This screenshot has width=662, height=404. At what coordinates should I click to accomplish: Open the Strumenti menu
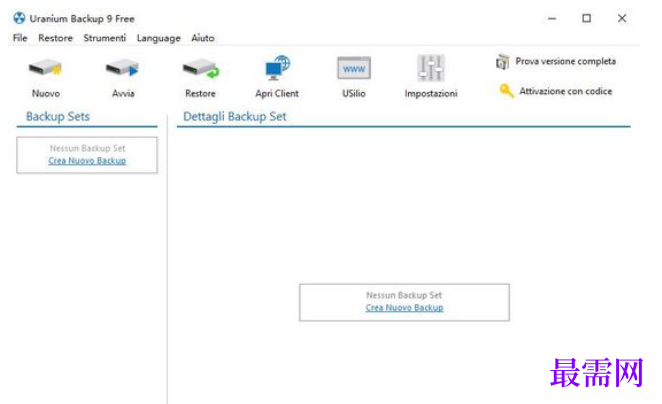coord(105,38)
